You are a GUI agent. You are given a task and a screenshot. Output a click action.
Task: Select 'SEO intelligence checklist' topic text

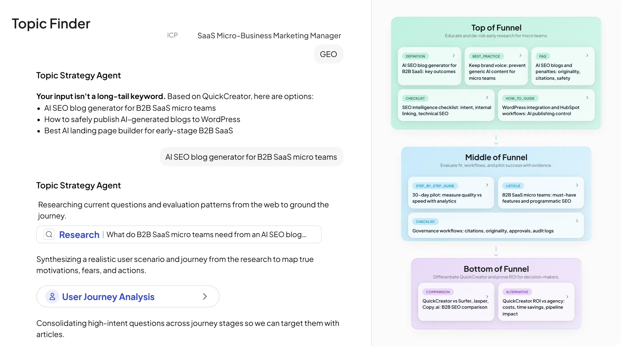(446, 110)
